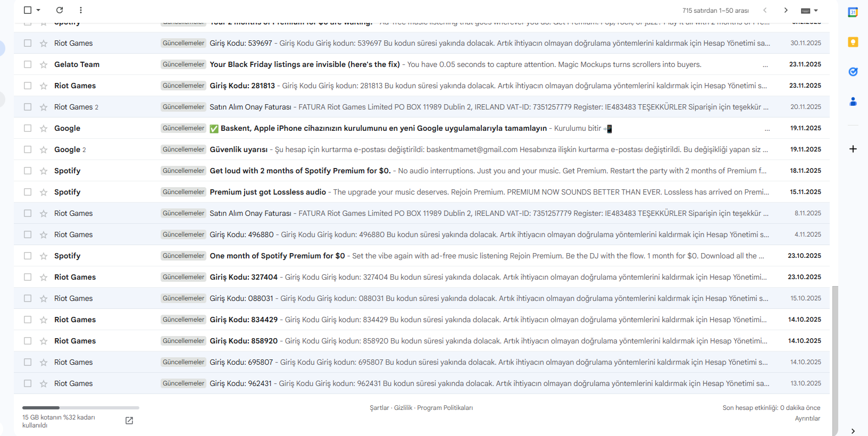Star the Spotify One month Premium email
Image resolution: width=868 pixels, height=436 pixels.
(44, 256)
